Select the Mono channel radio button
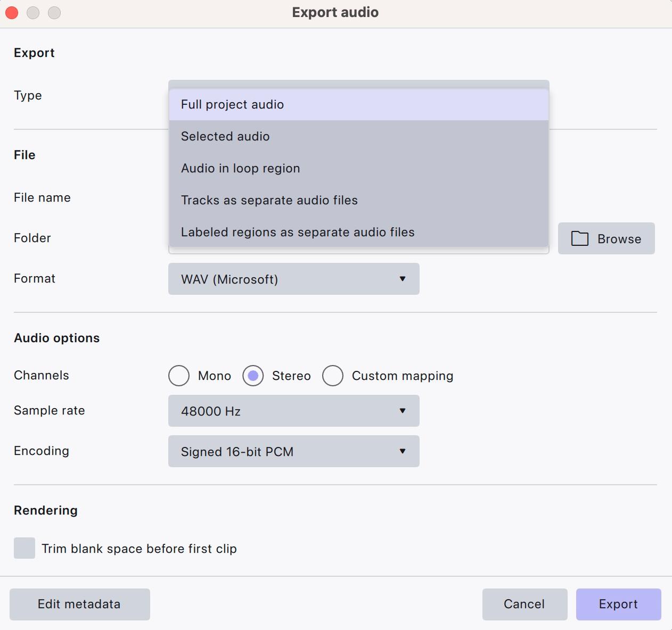This screenshot has height=630, width=672. click(179, 376)
